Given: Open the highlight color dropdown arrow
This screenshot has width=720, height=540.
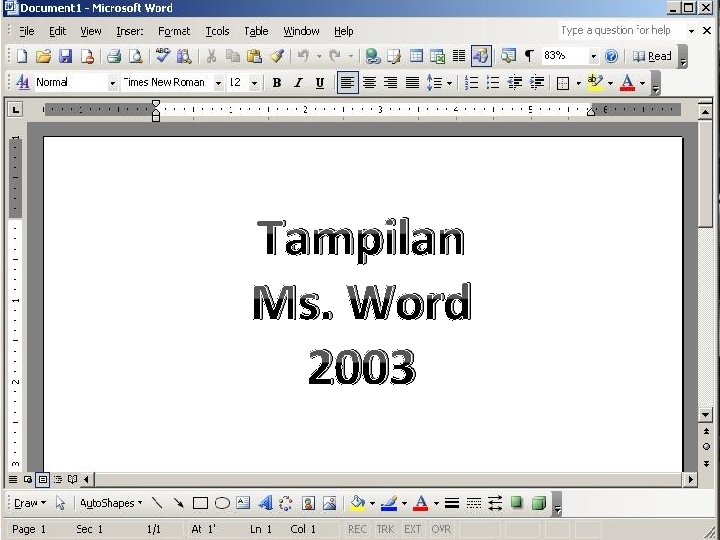Looking at the screenshot, I should tap(610, 83).
